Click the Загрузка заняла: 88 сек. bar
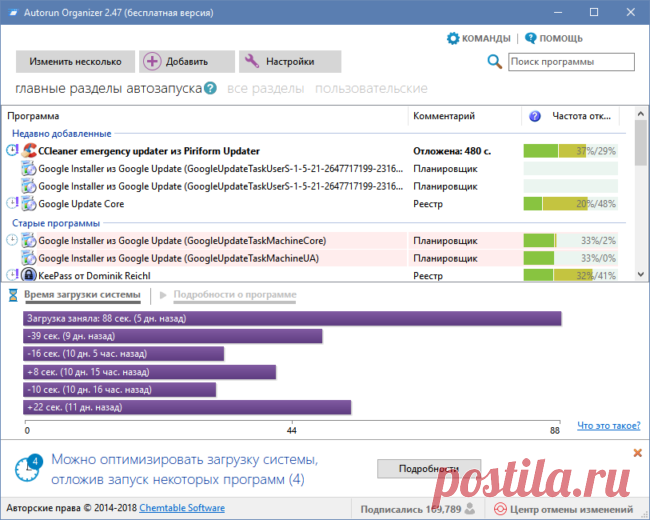The height and width of the screenshot is (520, 650). [x=292, y=318]
